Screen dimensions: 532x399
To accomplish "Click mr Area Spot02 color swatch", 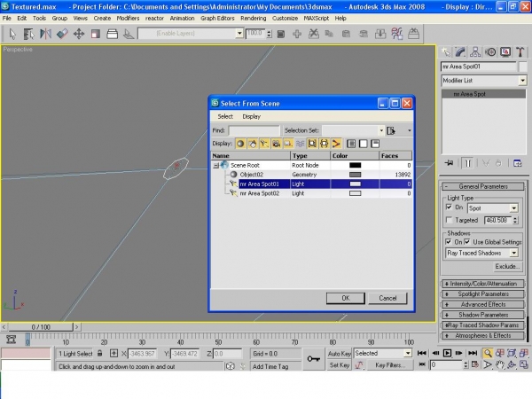I will point(355,193).
